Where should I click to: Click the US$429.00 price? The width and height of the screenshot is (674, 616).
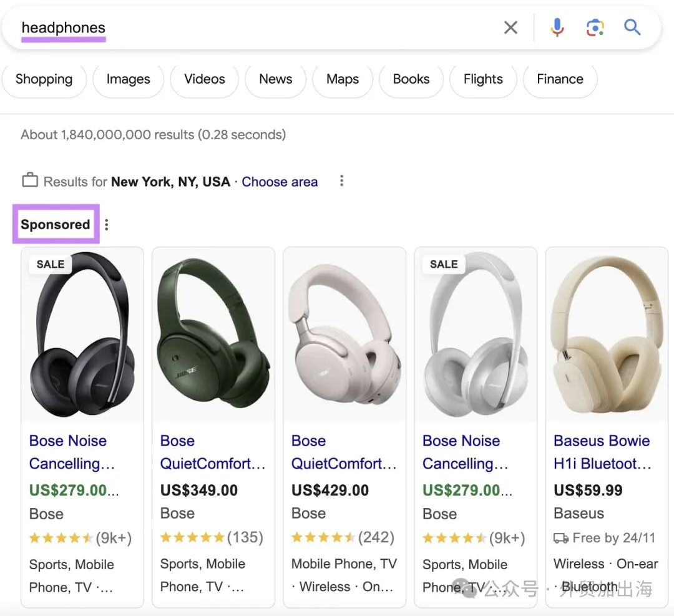pos(330,490)
